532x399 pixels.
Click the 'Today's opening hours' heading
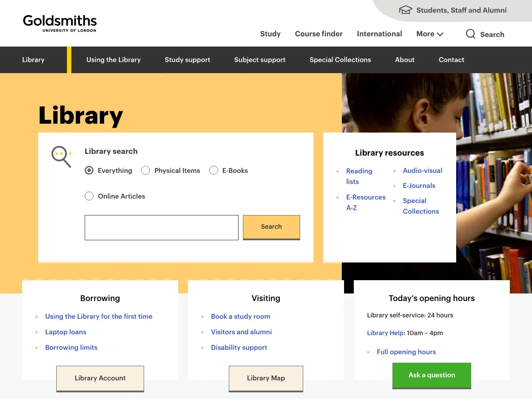(432, 298)
